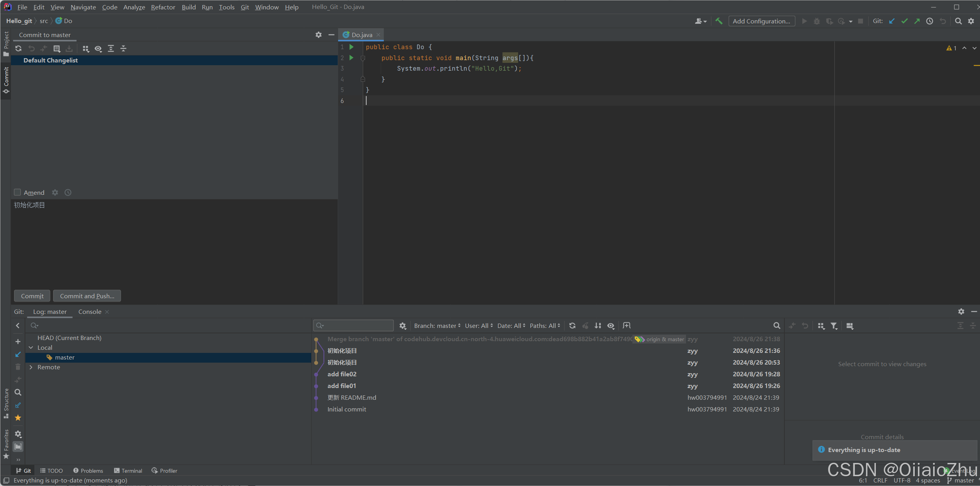Click Search Everywhere magnifier icon

tap(958, 21)
